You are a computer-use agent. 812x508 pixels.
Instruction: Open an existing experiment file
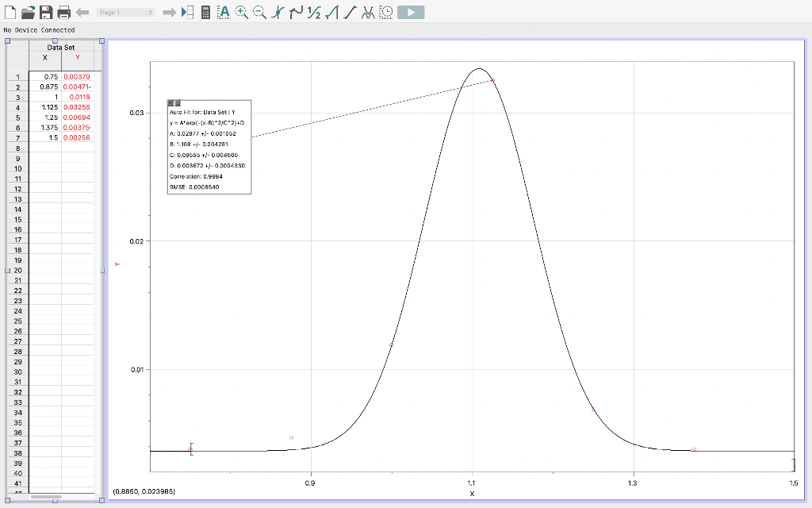29,12
